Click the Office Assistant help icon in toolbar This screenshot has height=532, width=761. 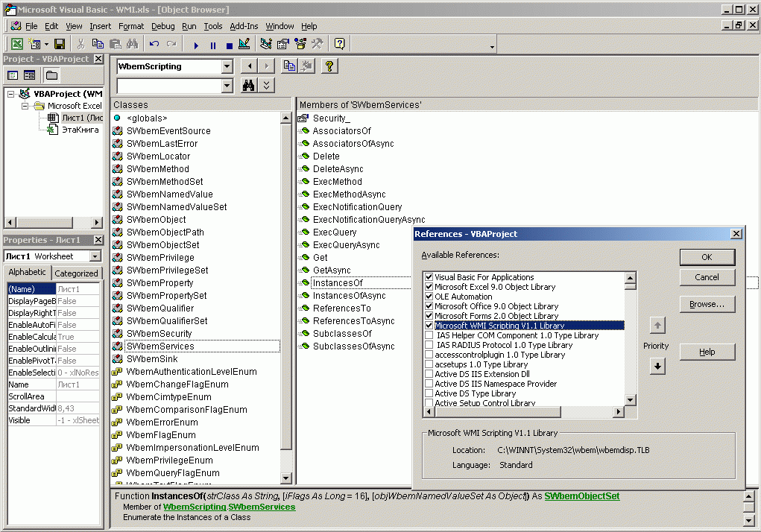340,44
